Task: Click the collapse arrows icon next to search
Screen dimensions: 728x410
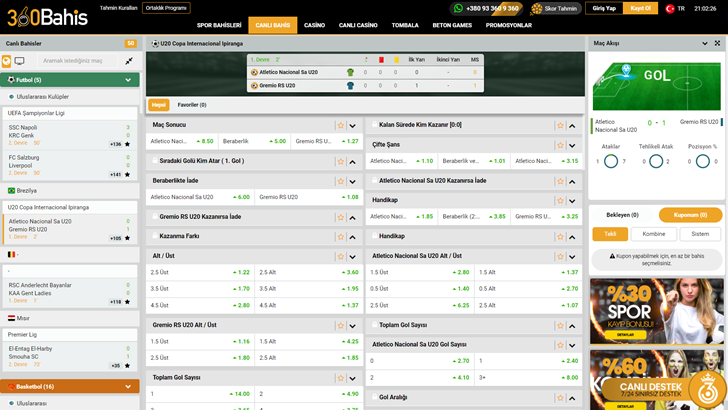Action: tap(129, 61)
